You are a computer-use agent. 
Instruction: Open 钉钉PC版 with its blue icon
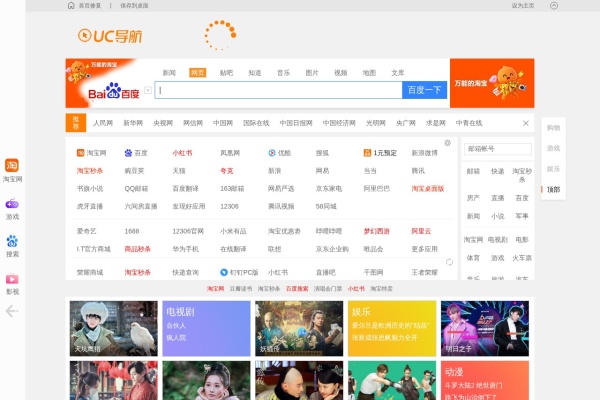point(240,272)
